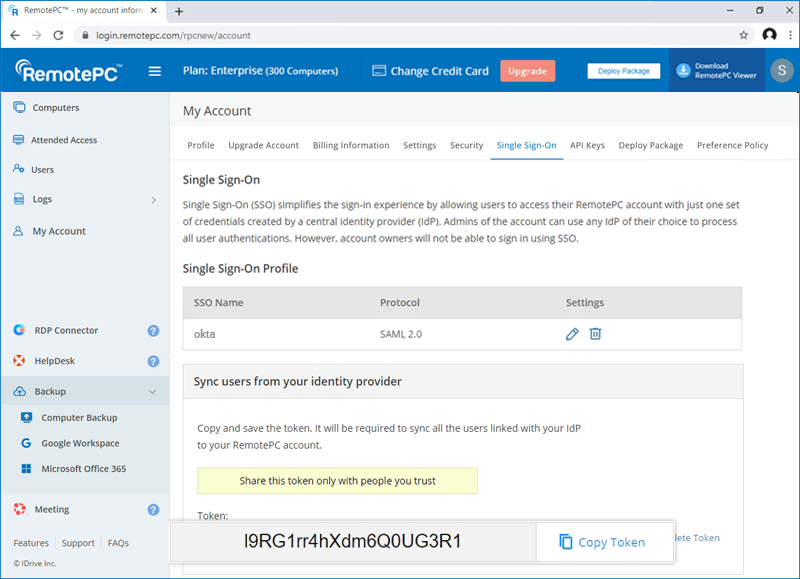This screenshot has height=579, width=800.
Task: Expand the Logs sidebar submenu
Action: click(x=153, y=200)
